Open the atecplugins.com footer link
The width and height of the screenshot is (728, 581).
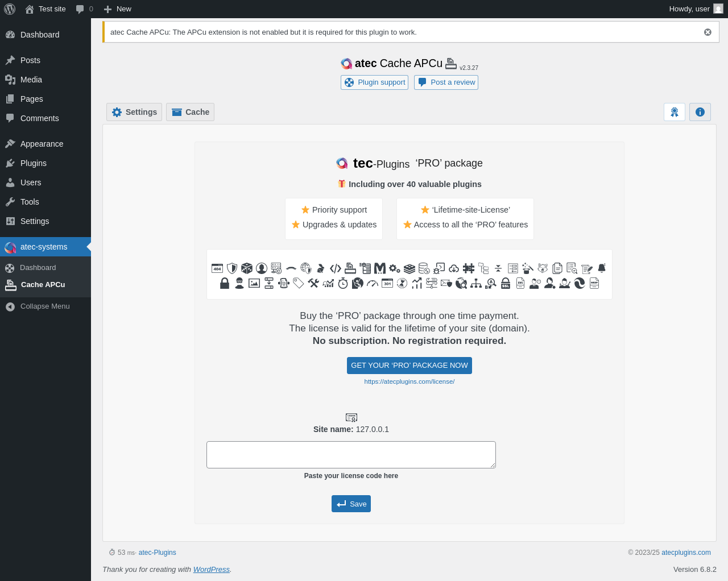(686, 553)
